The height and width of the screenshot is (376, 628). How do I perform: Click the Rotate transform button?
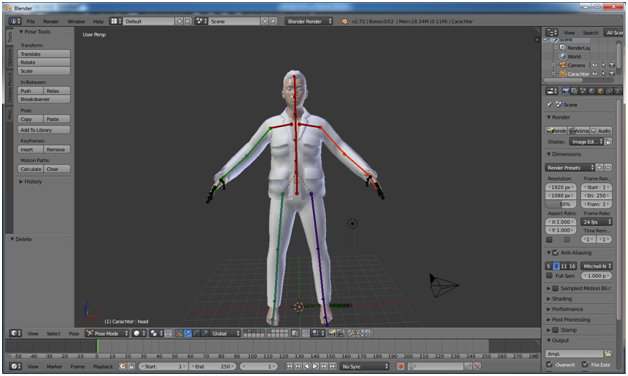pos(44,62)
